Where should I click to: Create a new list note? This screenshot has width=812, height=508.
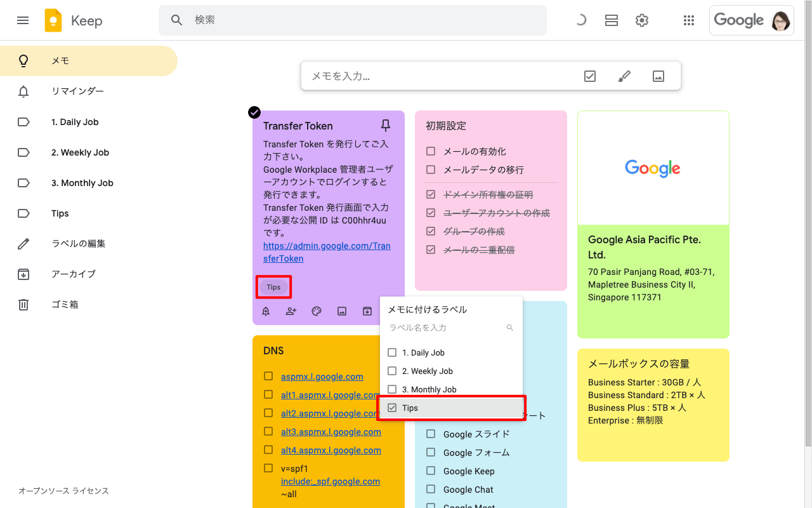pos(590,76)
